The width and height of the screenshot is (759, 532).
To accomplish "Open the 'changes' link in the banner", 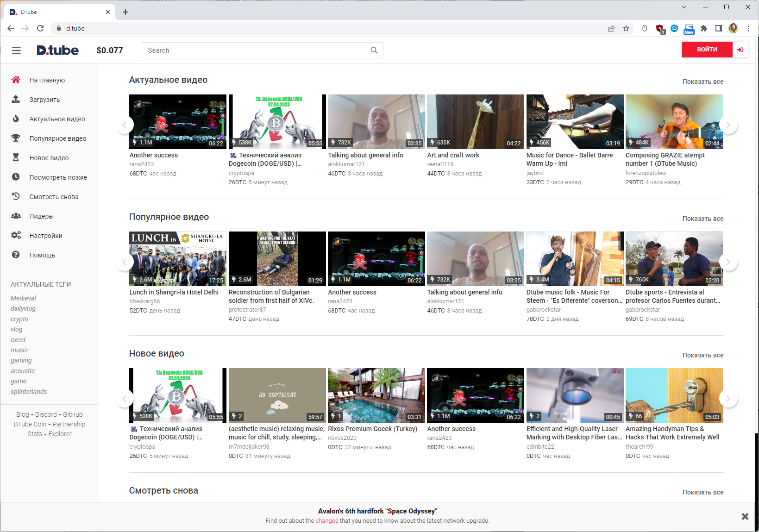I will [x=327, y=521].
